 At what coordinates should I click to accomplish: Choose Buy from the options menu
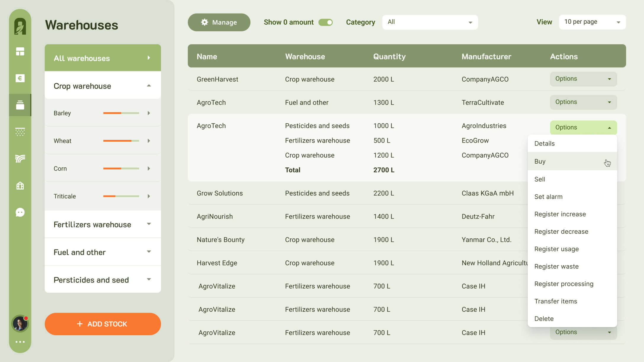click(x=540, y=161)
